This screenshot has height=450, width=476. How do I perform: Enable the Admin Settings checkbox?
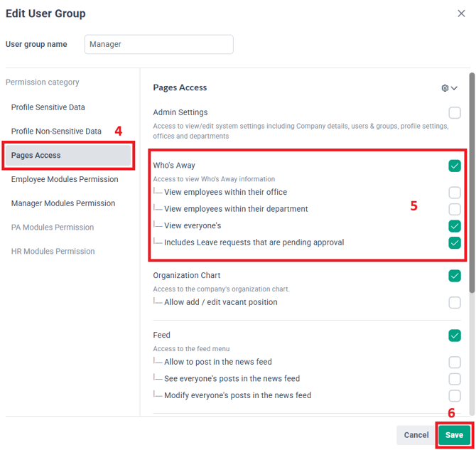tap(455, 112)
